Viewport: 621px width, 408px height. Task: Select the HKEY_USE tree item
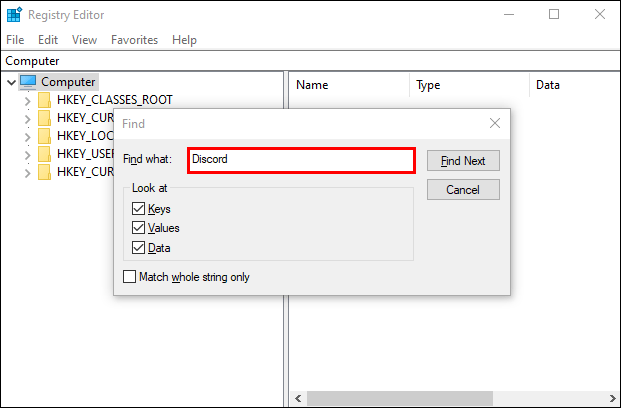pos(85,154)
